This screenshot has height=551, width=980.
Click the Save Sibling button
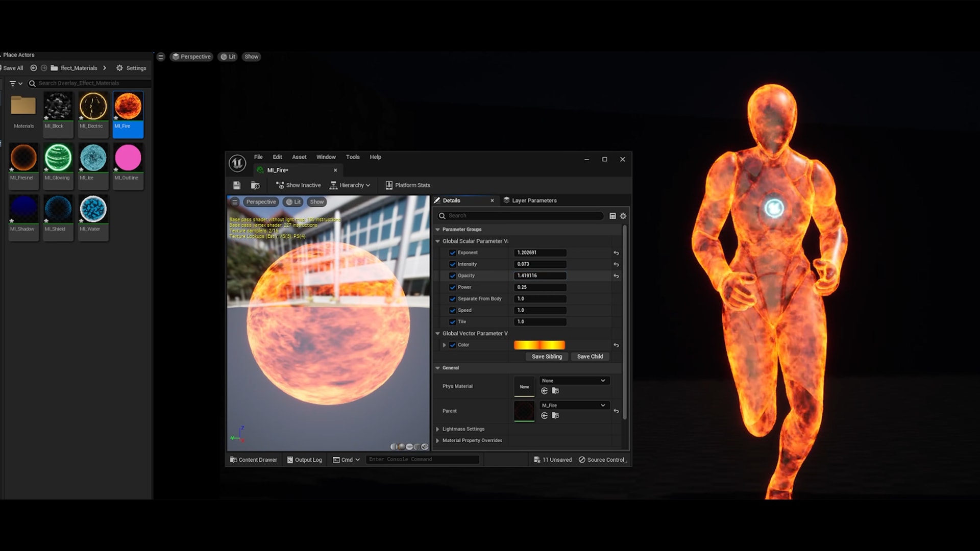(x=547, y=357)
